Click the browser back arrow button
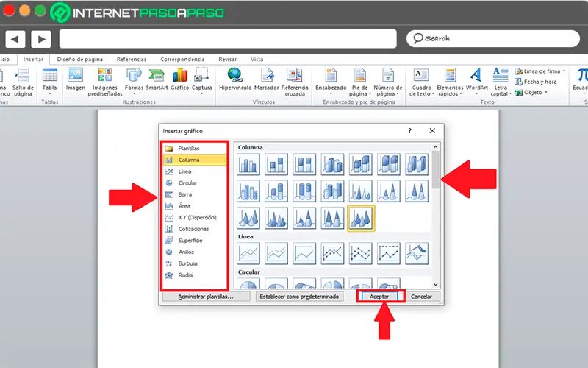 click(15, 39)
